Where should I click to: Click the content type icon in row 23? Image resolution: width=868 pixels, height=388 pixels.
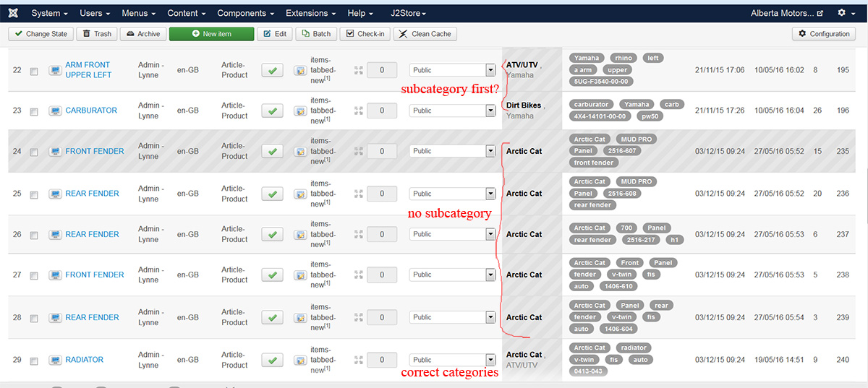point(300,111)
